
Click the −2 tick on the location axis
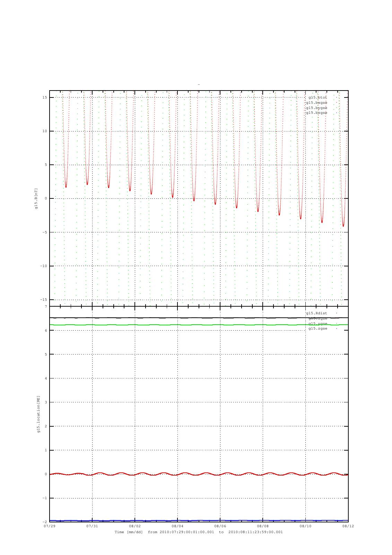point(45,522)
